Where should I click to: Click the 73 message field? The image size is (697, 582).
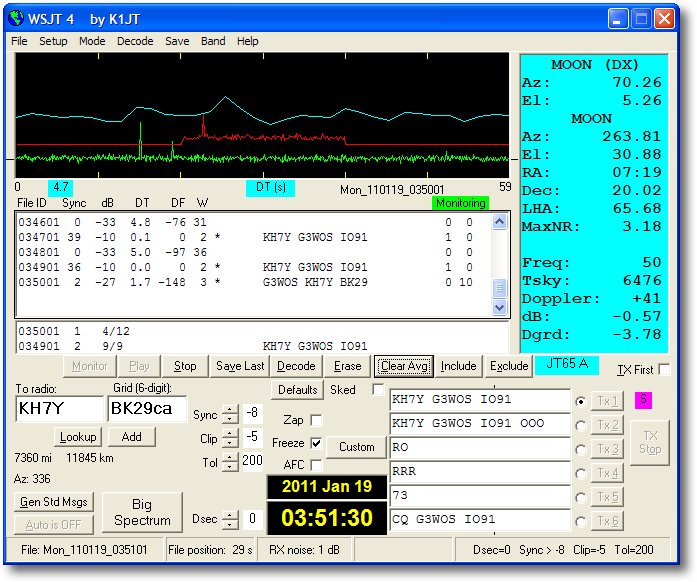(480, 495)
